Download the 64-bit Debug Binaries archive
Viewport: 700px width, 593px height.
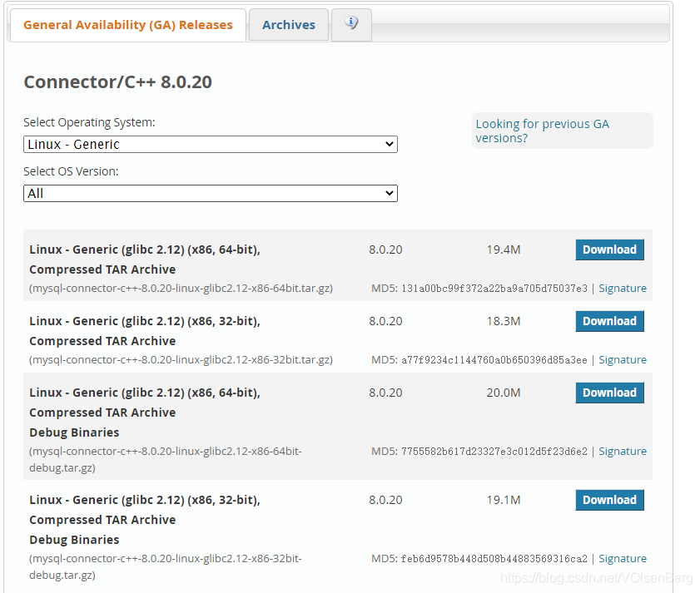pos(609,392)
